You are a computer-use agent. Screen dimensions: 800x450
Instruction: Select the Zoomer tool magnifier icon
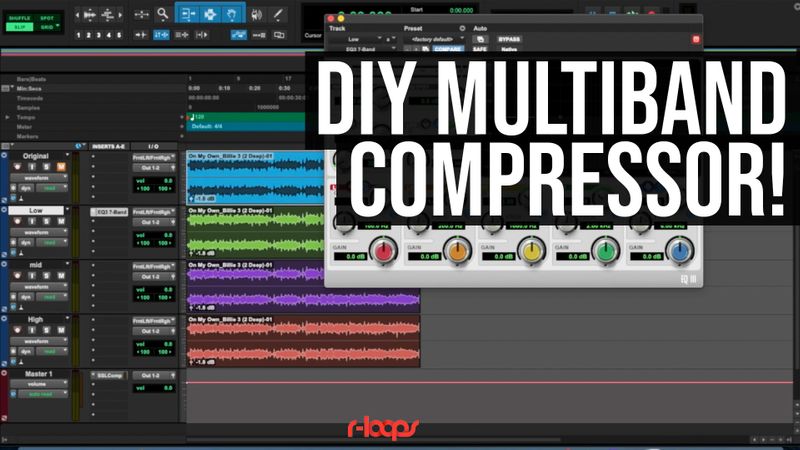(x=163, y=14)
